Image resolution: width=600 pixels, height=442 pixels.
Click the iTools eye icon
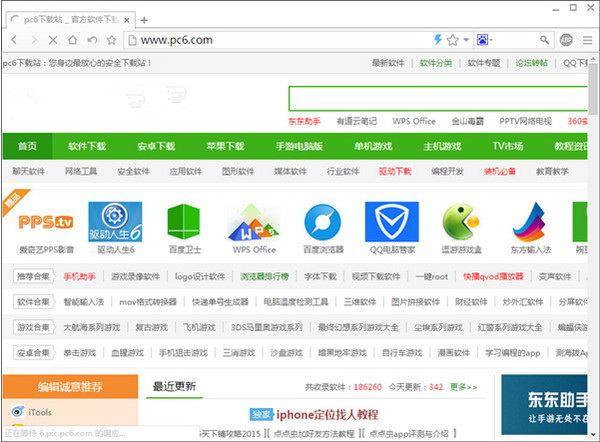tap(18, 411)
